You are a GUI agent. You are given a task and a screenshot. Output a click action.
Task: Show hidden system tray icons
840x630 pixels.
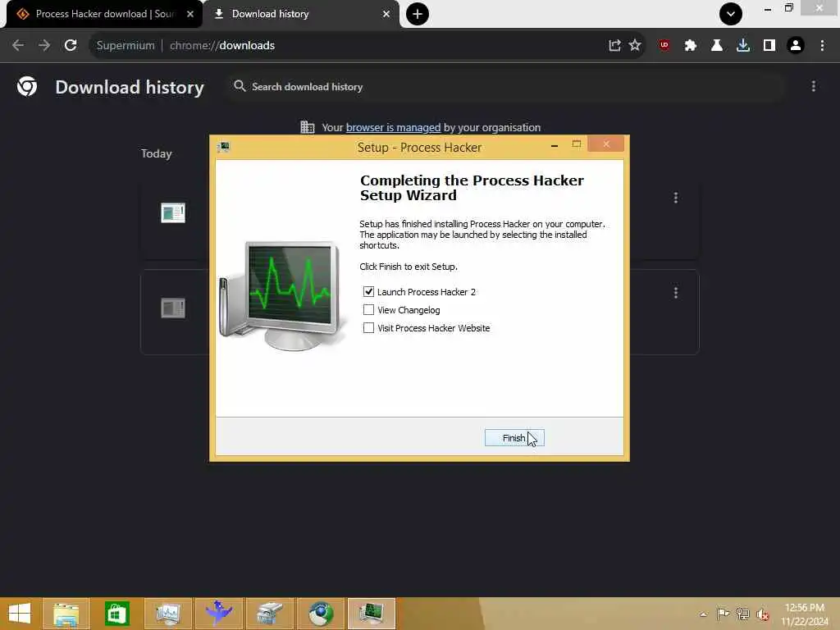[703, 614]
